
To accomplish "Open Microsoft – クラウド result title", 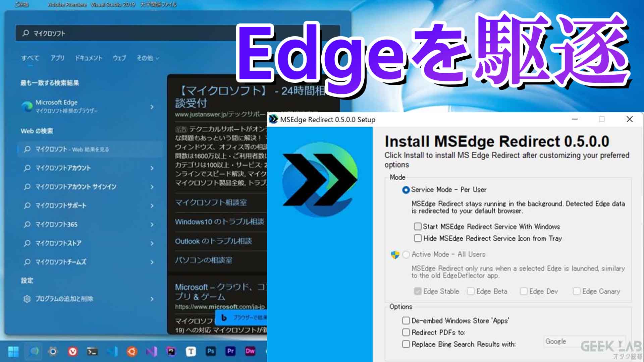I will pyautogui.click(x=221, y=292).
